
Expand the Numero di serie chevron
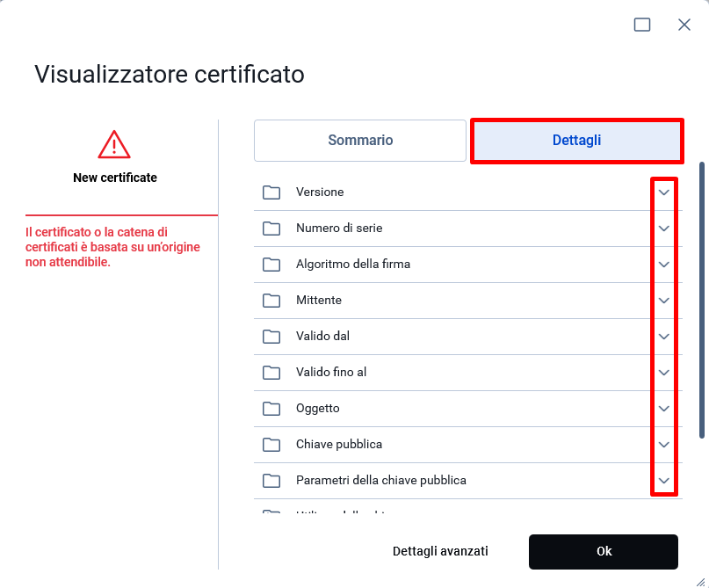[664, 229]
